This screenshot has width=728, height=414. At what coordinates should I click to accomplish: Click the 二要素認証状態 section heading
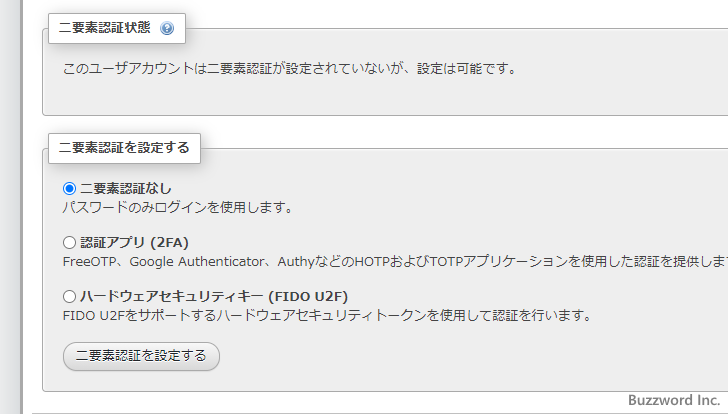[104, 28]
